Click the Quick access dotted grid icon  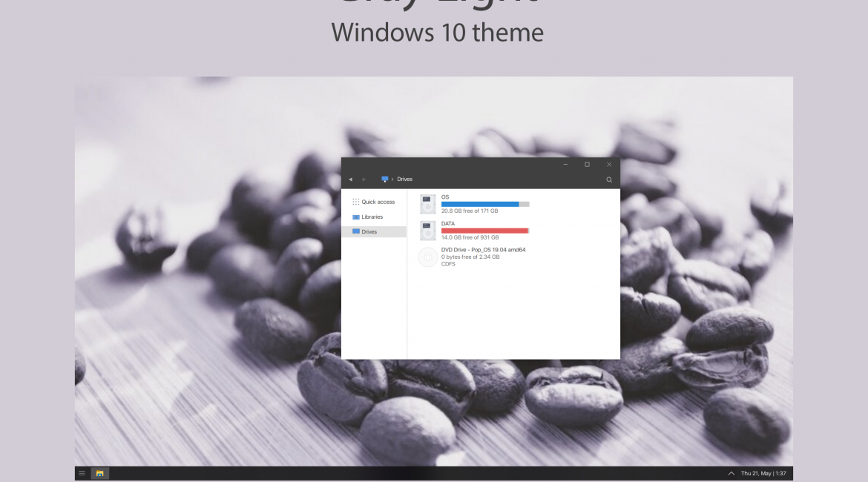click(356, 202)
